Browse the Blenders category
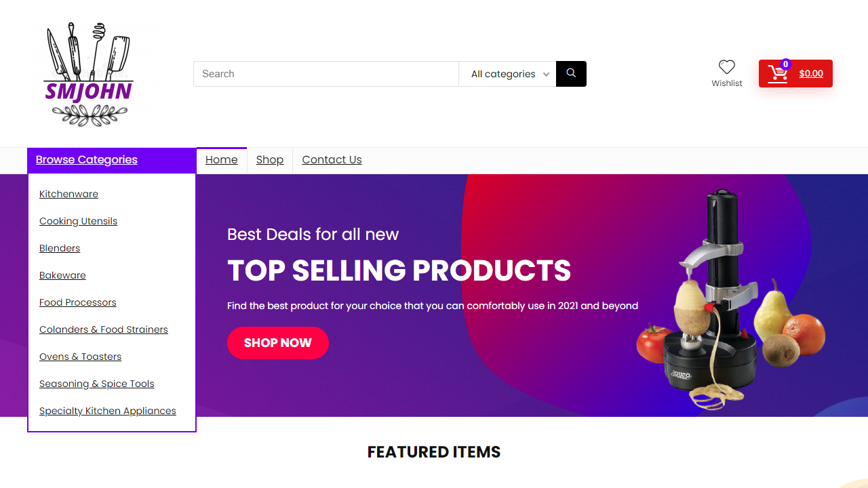Image resolution: width=868 pixels, height=488 pixels. click(x=60, y=248)
